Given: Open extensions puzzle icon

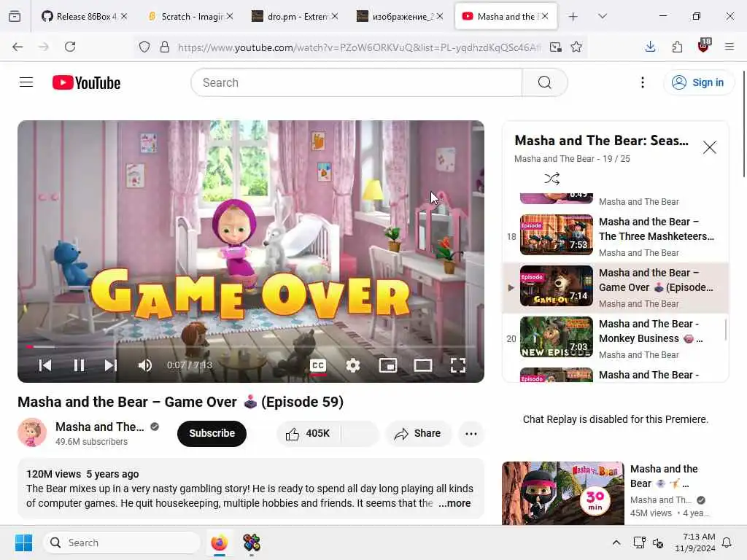Looking at the screenshot, I should [x=677, y=47].
